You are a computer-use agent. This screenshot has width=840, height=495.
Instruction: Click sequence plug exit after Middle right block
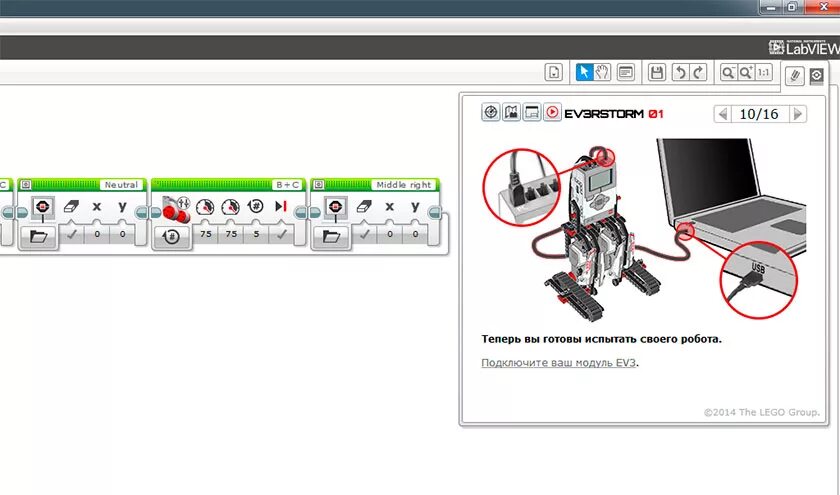tap(434, 213)
